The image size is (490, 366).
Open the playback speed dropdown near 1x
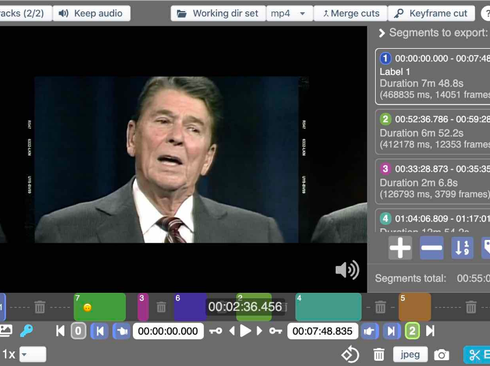pos(33,354)
